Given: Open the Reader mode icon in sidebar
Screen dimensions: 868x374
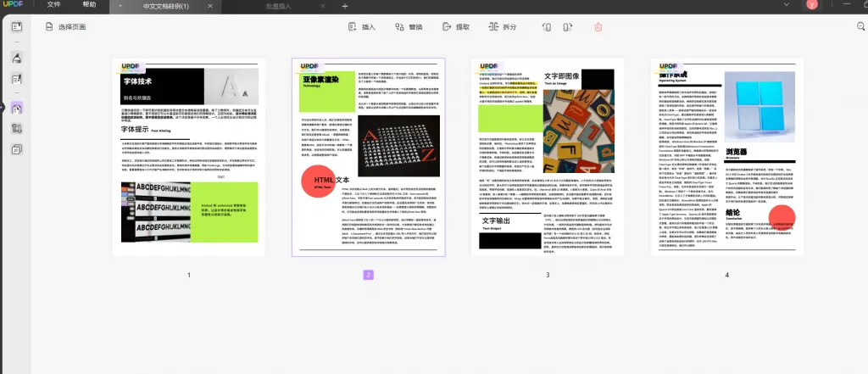Looking at the screenshot, I should [x=17, y=26].
